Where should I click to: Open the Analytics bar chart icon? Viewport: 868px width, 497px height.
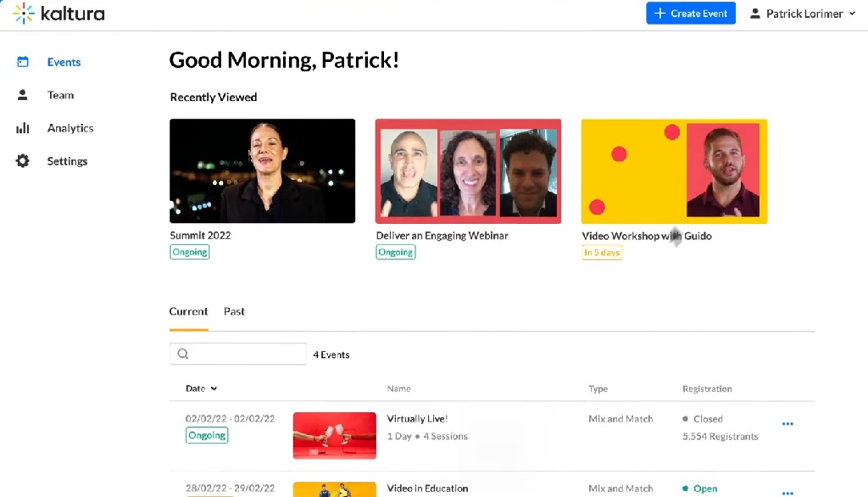coord(23,128)
